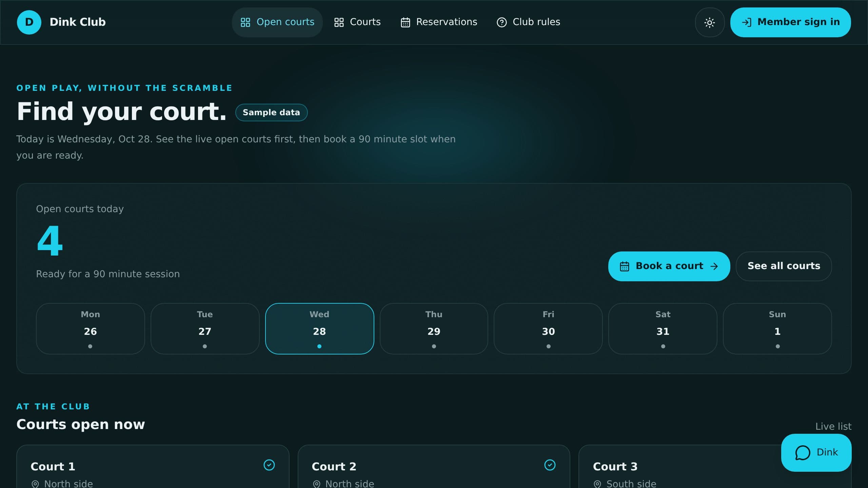The height and width of the screenshot is (488, 868).
Task: Click the Court 2 availability checkmark icon
Action: (x=550, y=465)
